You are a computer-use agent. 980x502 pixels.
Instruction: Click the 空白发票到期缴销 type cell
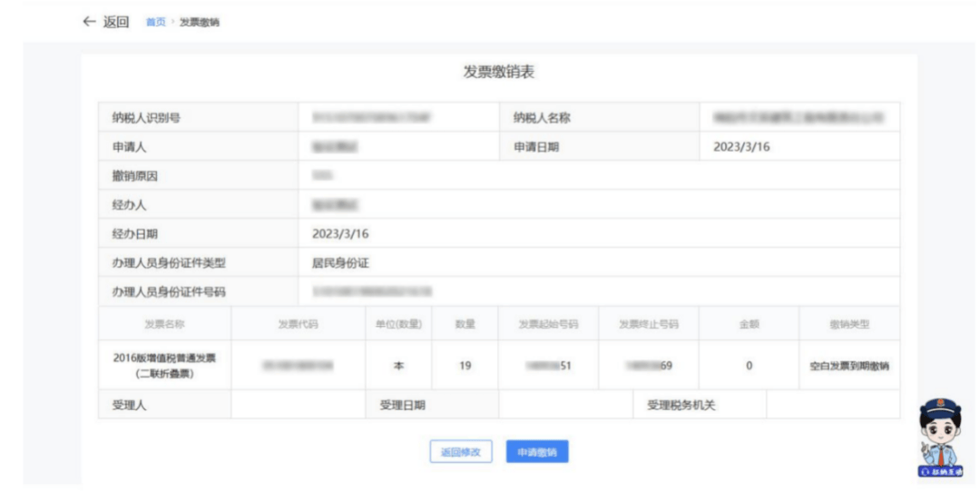[849, 367]
